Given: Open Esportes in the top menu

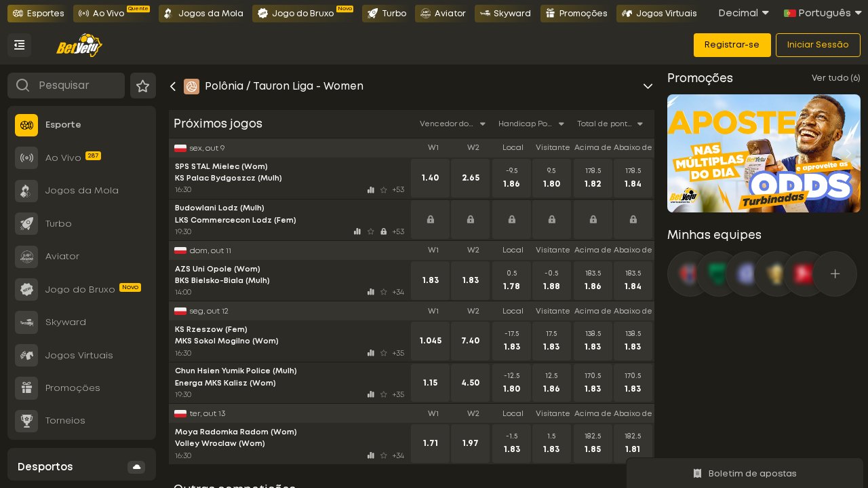Looking at the screenshot, I should coord(38,14).
